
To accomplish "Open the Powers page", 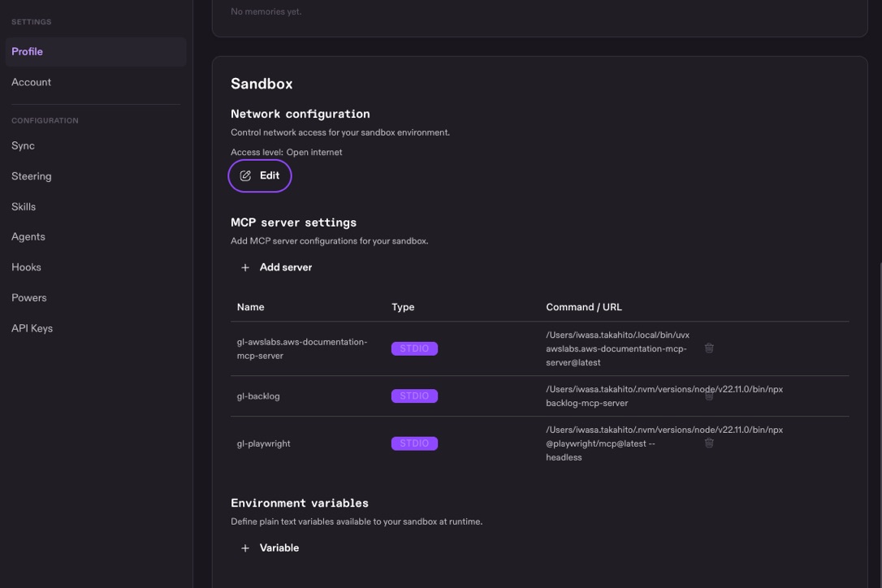I will 96,298.
